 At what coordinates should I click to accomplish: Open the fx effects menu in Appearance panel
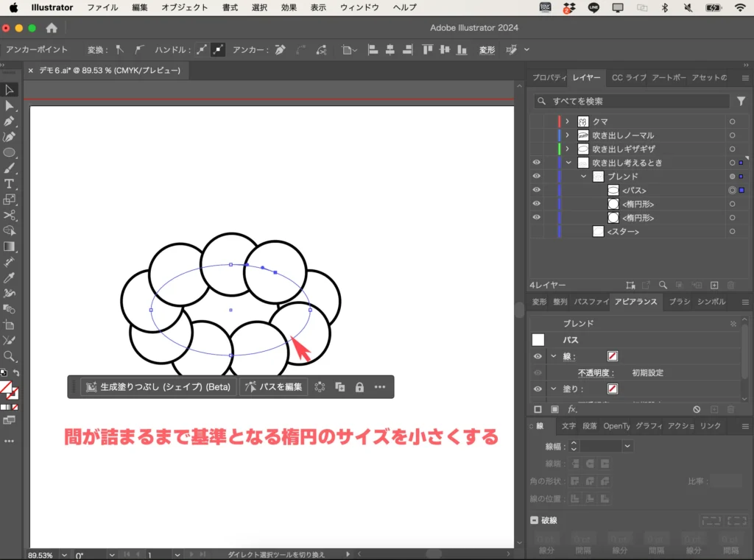pos(573,409)
